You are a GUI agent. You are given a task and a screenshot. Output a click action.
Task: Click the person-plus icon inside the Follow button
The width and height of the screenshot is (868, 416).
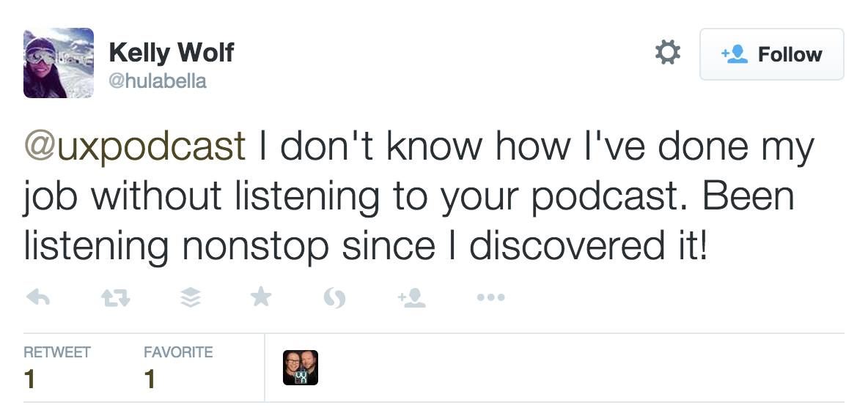[735, 54]
